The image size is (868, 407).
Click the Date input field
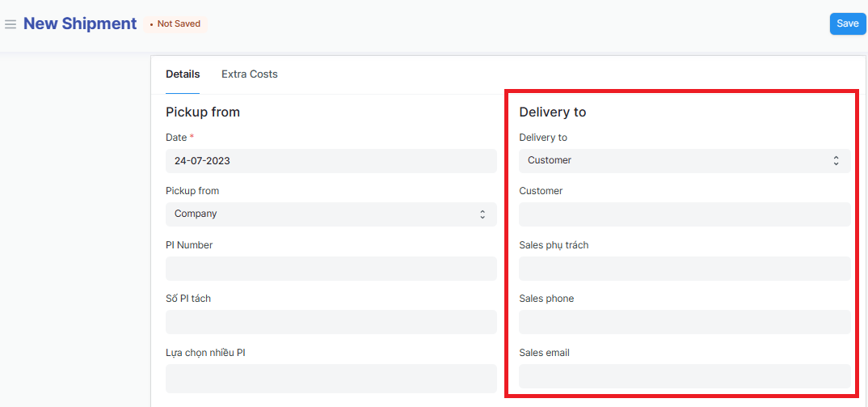coord(331,161)
